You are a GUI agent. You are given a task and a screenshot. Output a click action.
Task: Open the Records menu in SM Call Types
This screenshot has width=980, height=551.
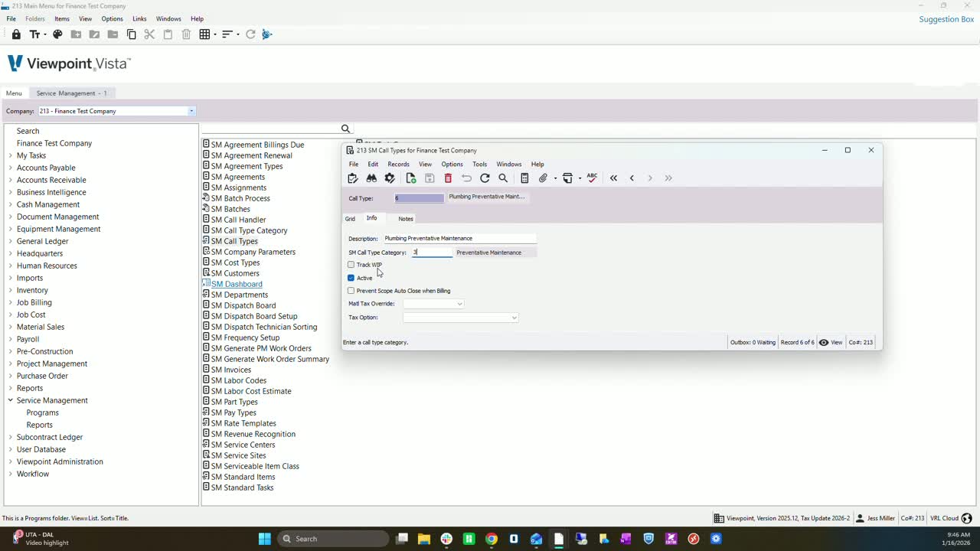398,165
